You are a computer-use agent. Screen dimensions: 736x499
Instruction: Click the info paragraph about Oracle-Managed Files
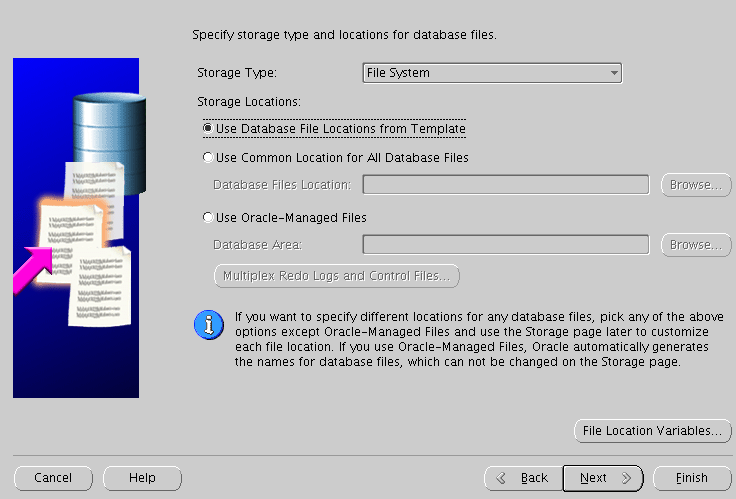[x=479, y=339]
